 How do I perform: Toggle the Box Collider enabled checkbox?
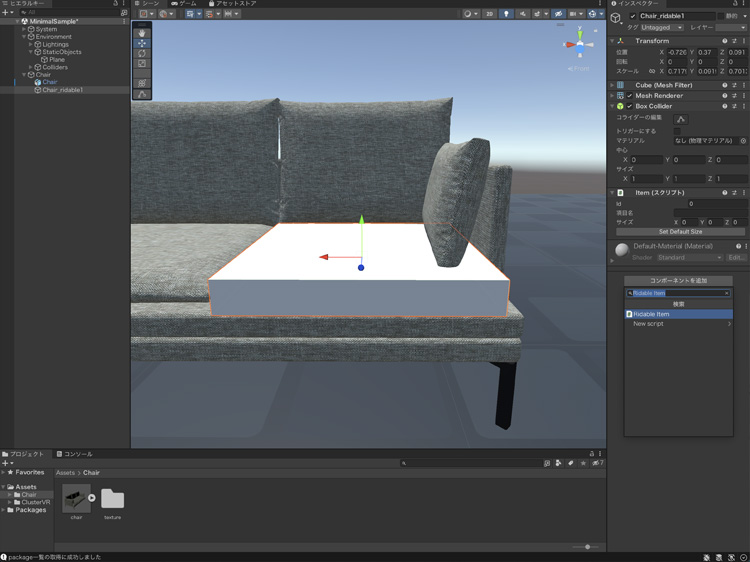(629, 106)
